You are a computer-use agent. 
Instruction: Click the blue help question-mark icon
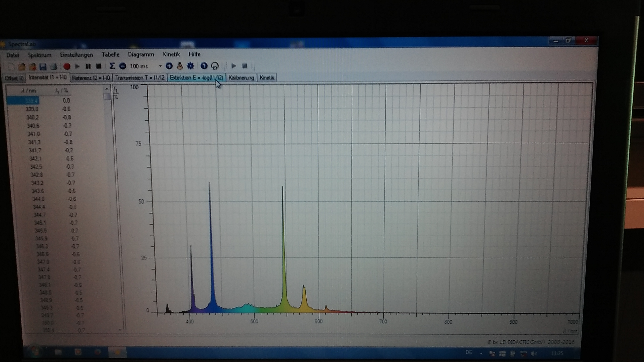click(204, 66)
